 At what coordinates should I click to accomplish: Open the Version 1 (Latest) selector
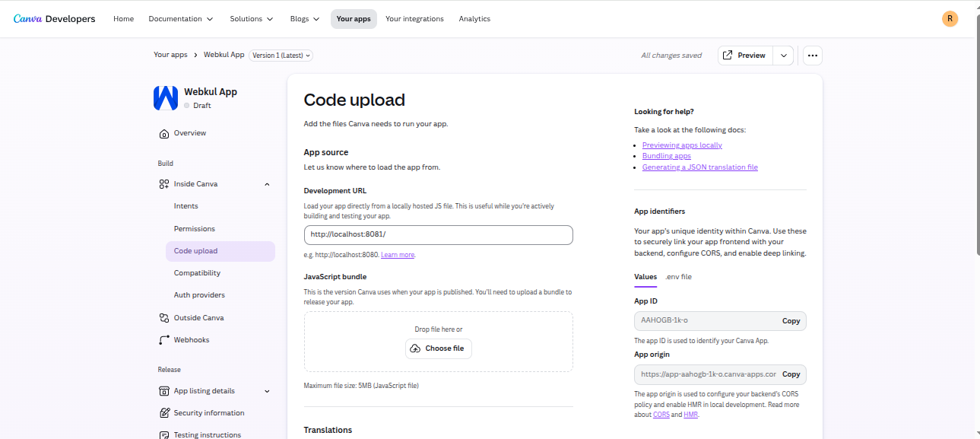click(281, 56)
